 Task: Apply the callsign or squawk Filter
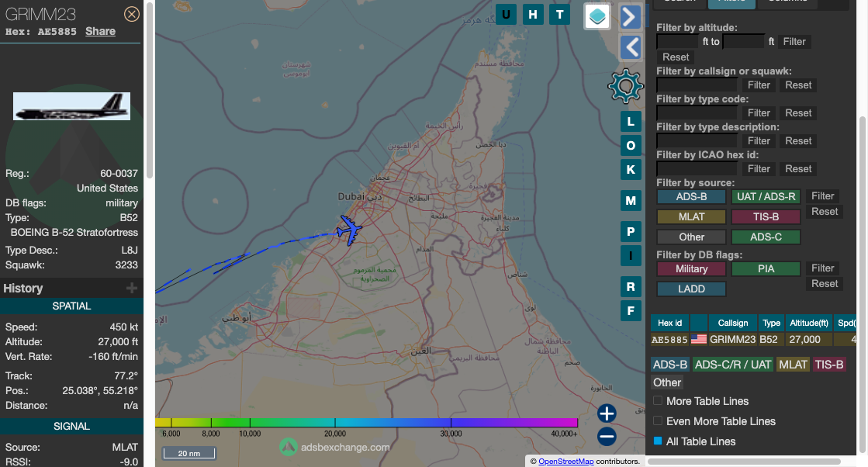tap(759, 85)
